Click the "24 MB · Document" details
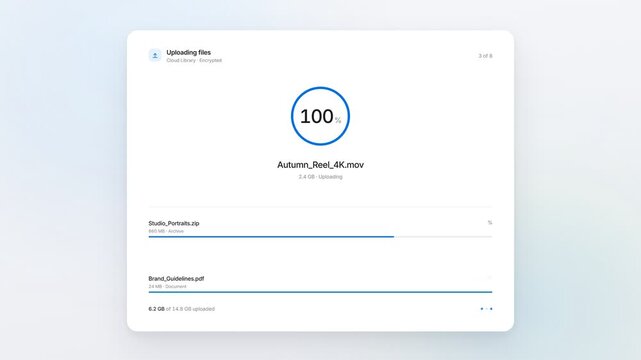This screenshot has height=360, width=641. 167,287
